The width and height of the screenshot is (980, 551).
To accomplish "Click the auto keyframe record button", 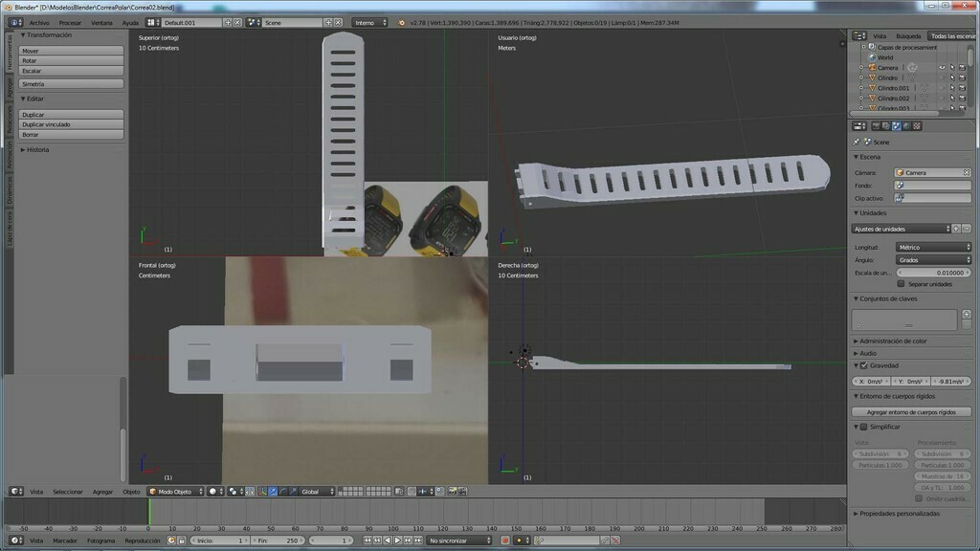I will (x=505, y=540).
